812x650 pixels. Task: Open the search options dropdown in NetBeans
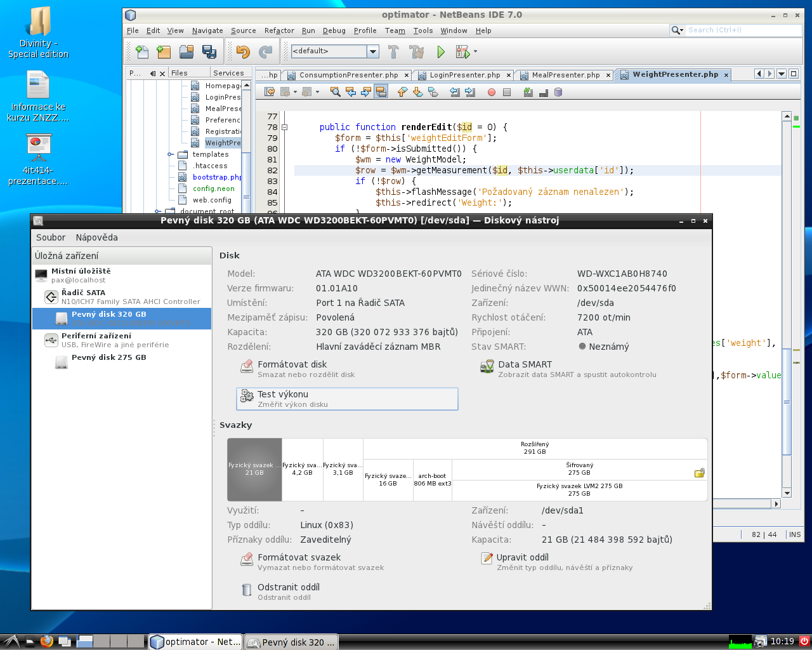[x=678, y=30]
